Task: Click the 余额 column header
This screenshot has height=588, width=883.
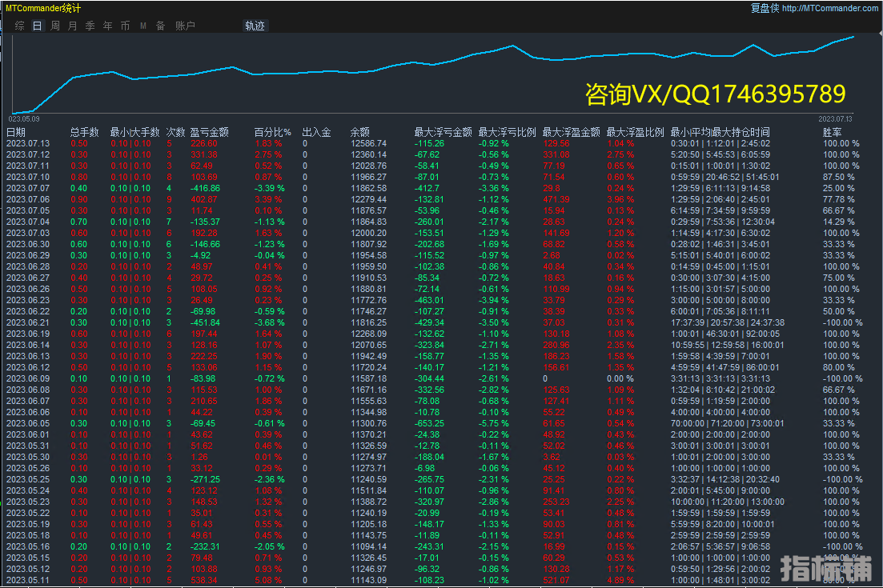Action: tap(360, 132)
